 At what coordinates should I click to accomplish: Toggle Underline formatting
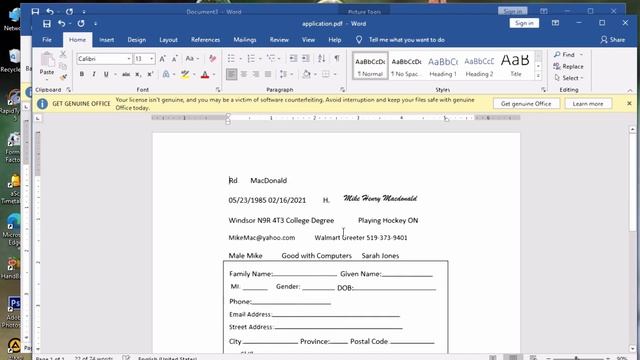(106, 74)
